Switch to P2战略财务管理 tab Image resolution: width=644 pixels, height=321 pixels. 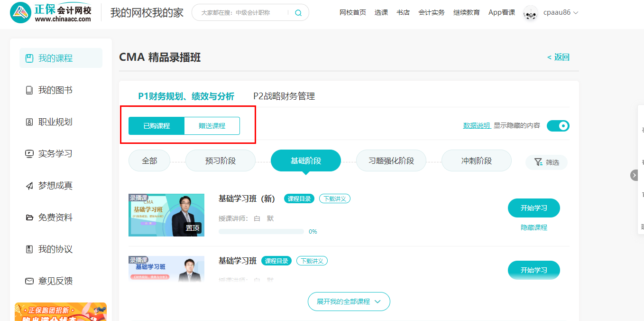(284, 96)
